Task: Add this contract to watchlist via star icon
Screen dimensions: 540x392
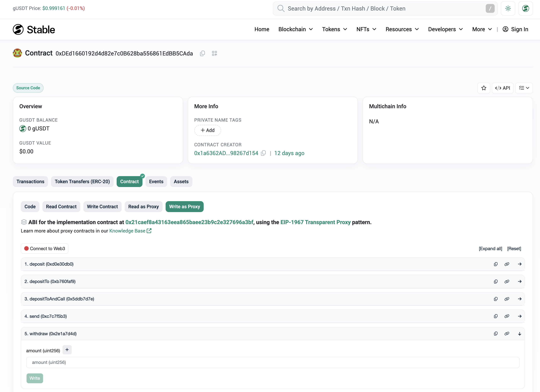Action: 484,88
